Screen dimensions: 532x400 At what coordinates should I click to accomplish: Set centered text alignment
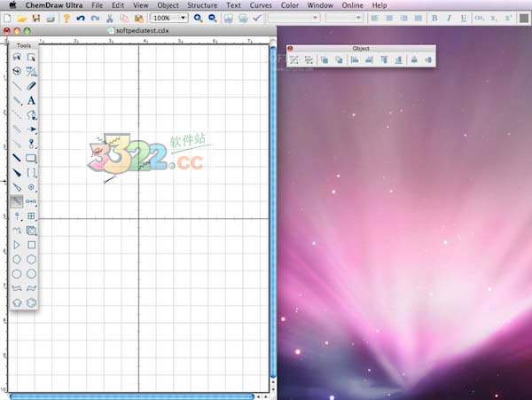pos(389,18)
